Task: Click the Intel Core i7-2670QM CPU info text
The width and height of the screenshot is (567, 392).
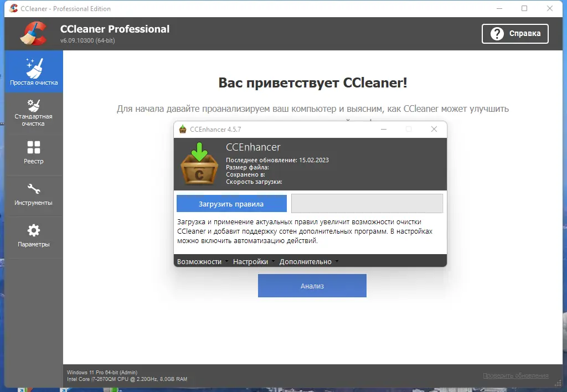Action: 127,379
